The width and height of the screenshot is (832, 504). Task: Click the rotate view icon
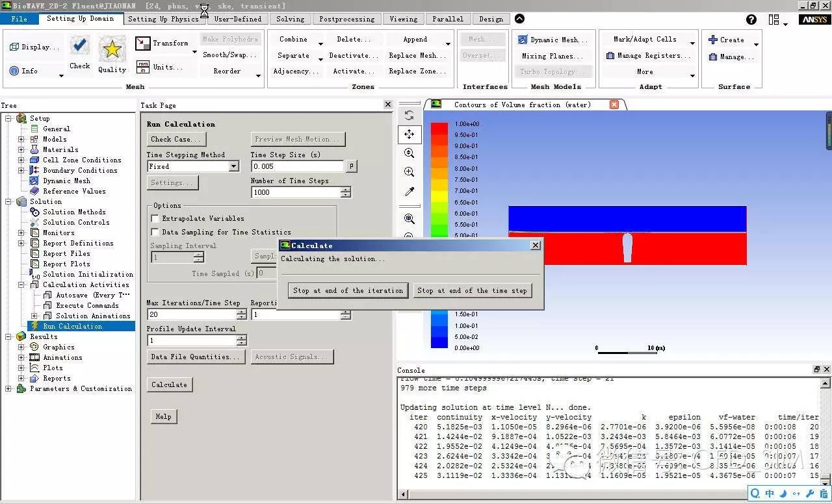click(409, 115)
